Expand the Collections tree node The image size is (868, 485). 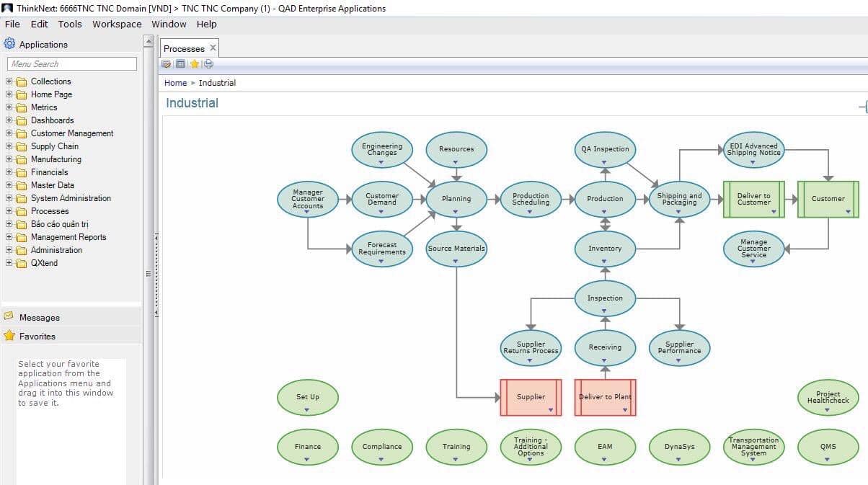[x=9, y=81]
